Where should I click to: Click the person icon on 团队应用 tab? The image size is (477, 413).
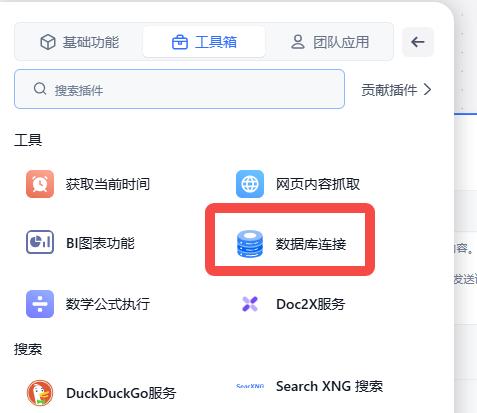298,42
